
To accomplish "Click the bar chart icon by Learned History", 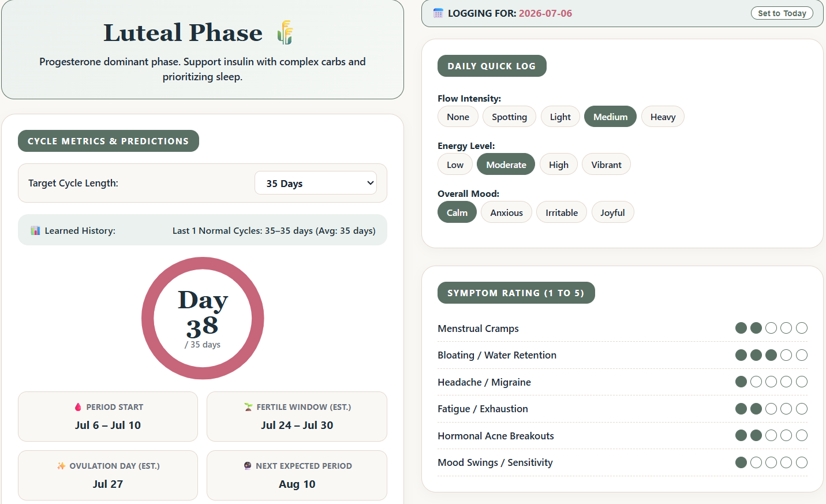I will coord(35,230).
